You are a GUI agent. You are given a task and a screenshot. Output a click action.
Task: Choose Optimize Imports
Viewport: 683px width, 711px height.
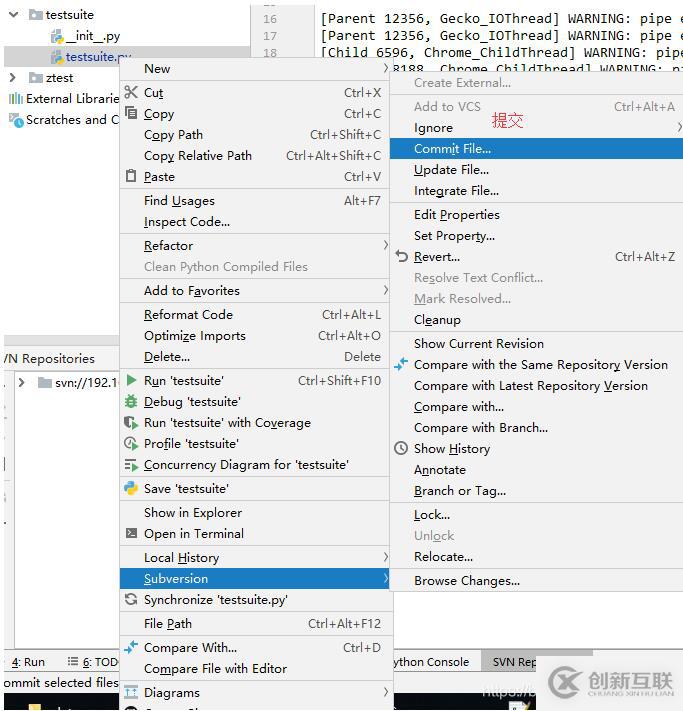(255, 336)
